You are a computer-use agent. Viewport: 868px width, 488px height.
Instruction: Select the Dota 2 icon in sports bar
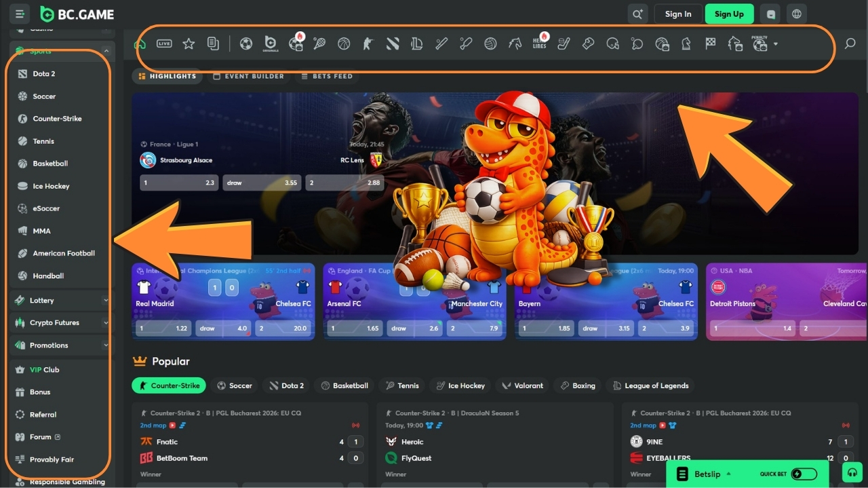click(393, 44)
